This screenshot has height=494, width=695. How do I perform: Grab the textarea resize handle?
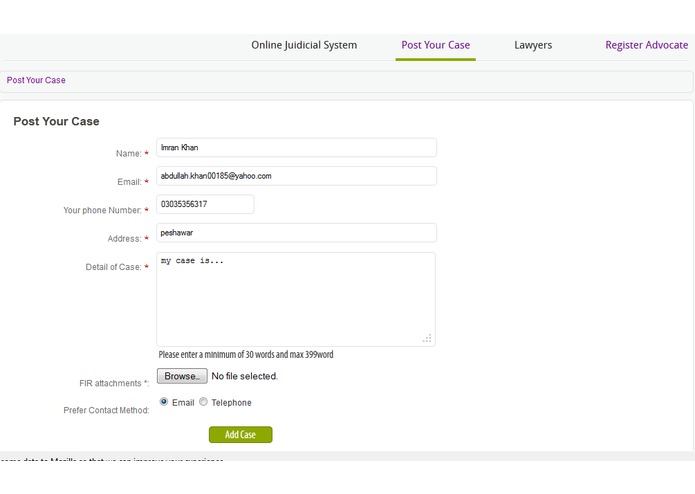(427, 338)
